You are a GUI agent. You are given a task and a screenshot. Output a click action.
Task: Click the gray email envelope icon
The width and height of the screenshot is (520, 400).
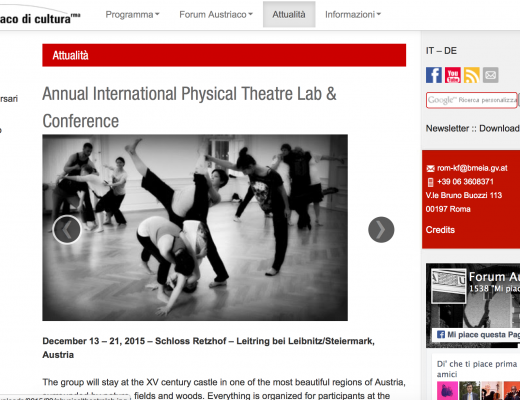[491, 75]
